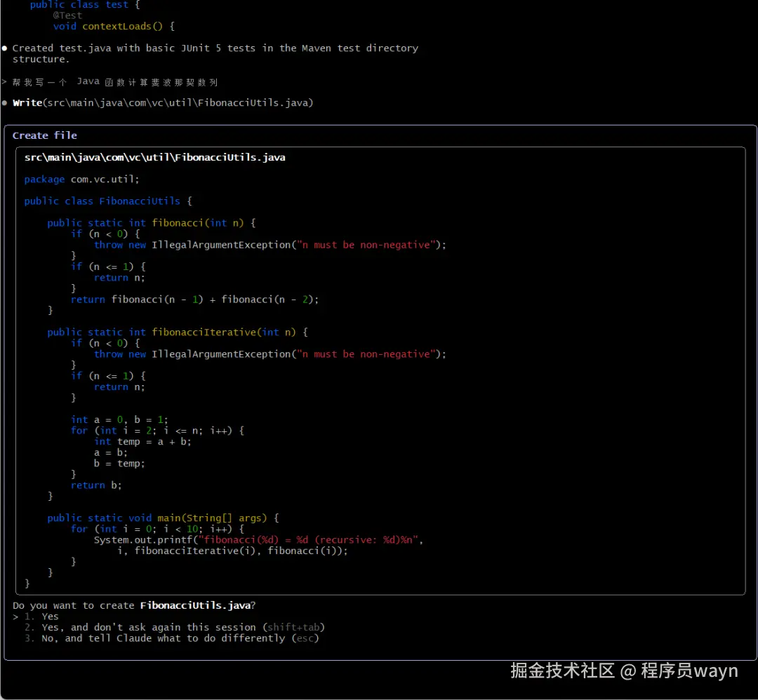
Task: Click the for (int i = 2; i <= n; i++) line
Action: [x=158, y=431]
